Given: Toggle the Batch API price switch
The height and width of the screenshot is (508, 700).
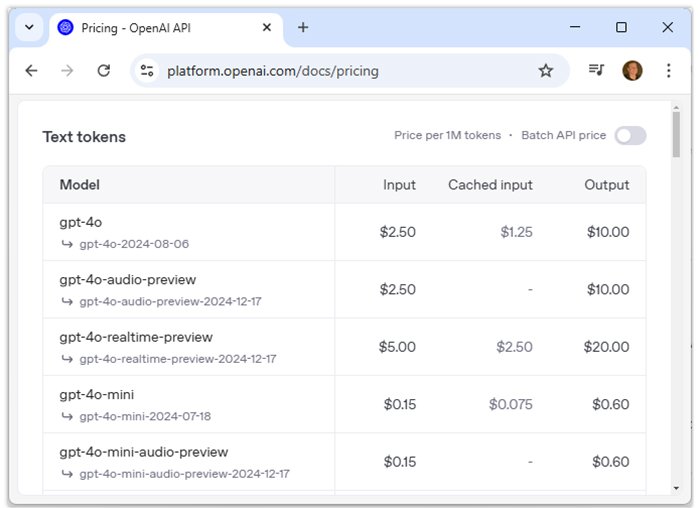Looking at the screenshot, I should coord(630,136).
